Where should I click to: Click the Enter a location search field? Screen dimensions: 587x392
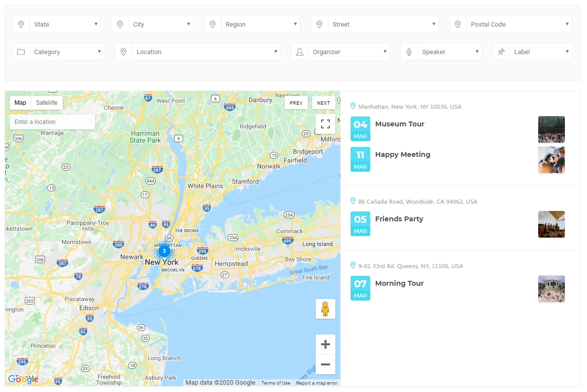pos(52,122)
